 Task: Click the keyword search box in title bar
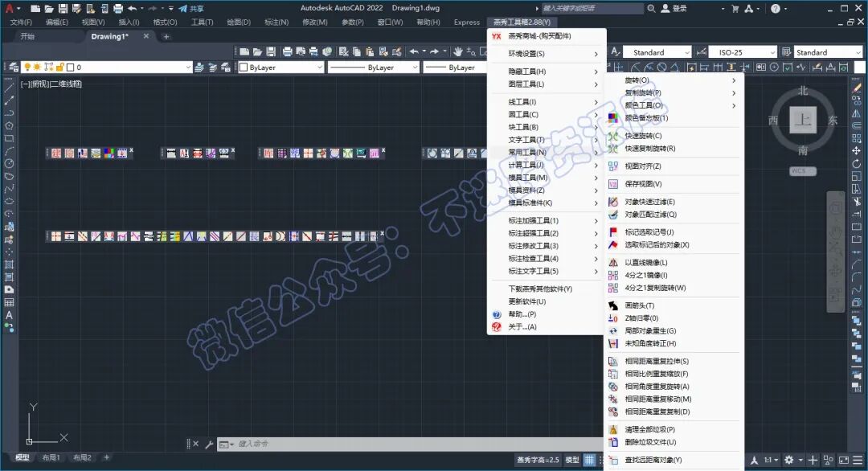[592, 8]
